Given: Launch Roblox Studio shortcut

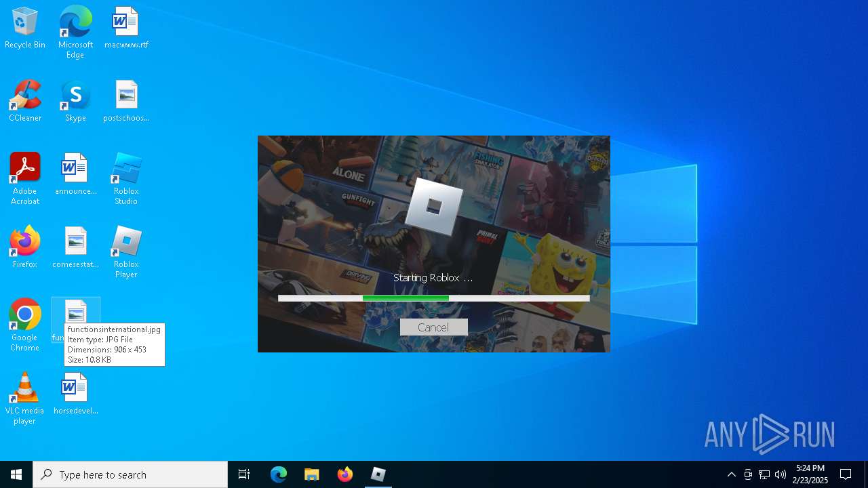Looking at the screenshot, I should (126, 179).
